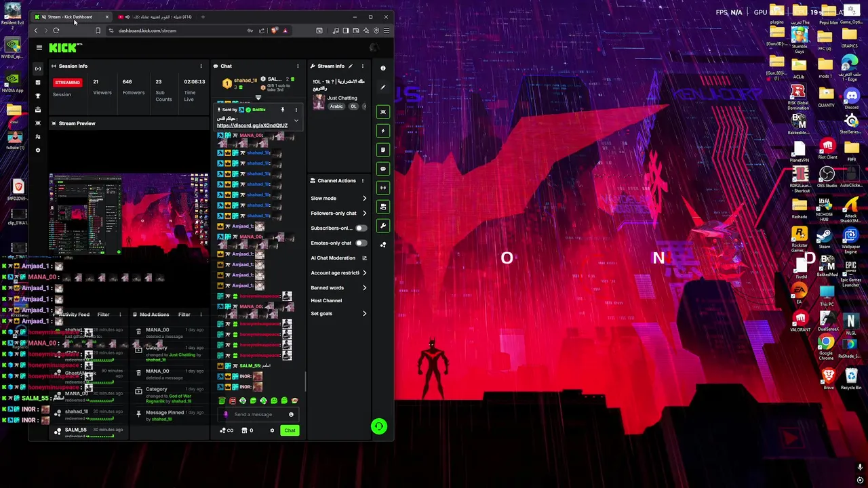Open Session Info panel options menu
This screenshot has height=488, width=868.
click(201, 66)
